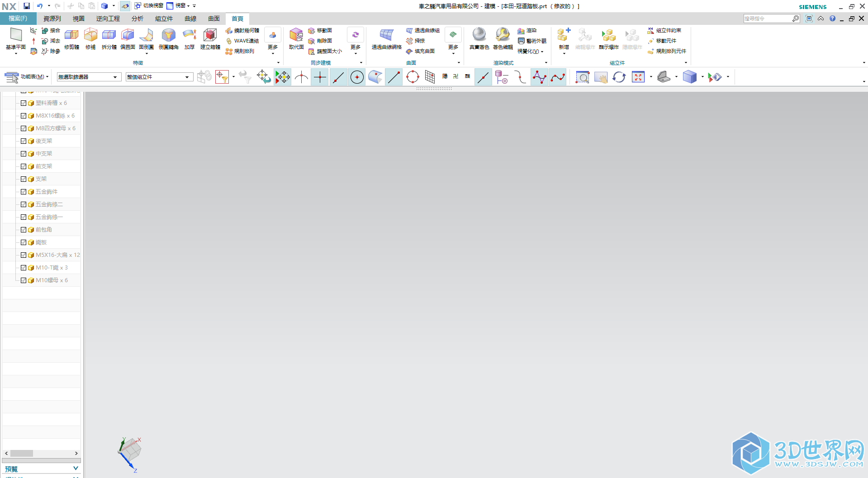
Task: Uncheck the M8X16螺絲 x 6 checkbox
Action: [x=24, y=116]
